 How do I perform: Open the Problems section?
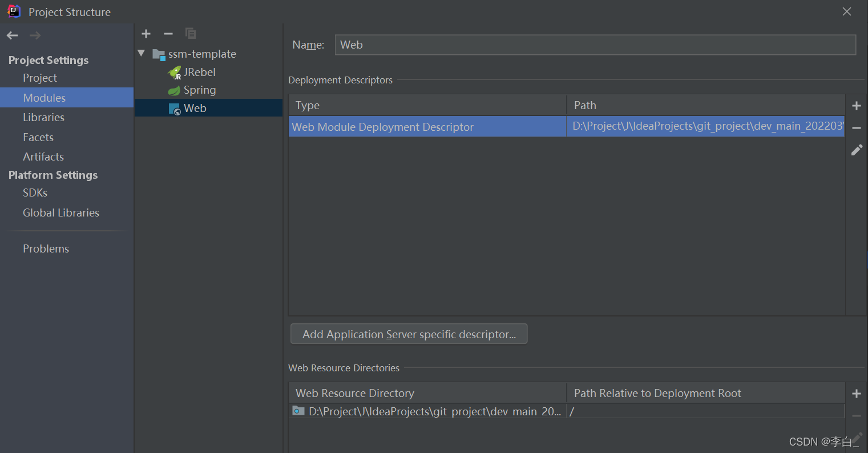[x=46, y=248]
